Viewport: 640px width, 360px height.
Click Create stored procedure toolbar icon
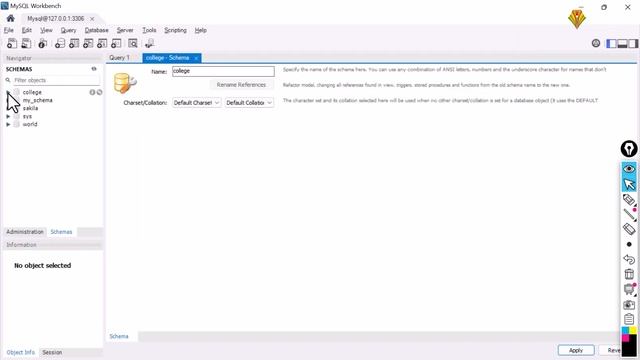pos(102,43)
